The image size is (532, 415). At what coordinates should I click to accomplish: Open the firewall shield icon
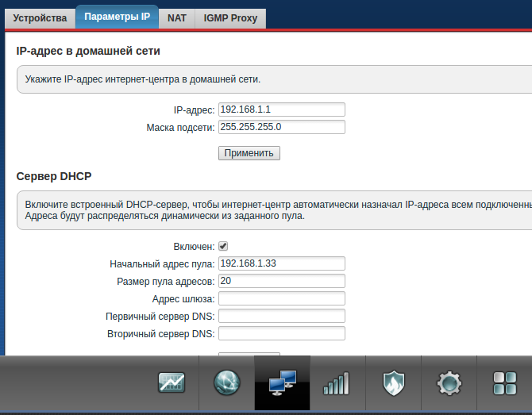coord(394,383)
